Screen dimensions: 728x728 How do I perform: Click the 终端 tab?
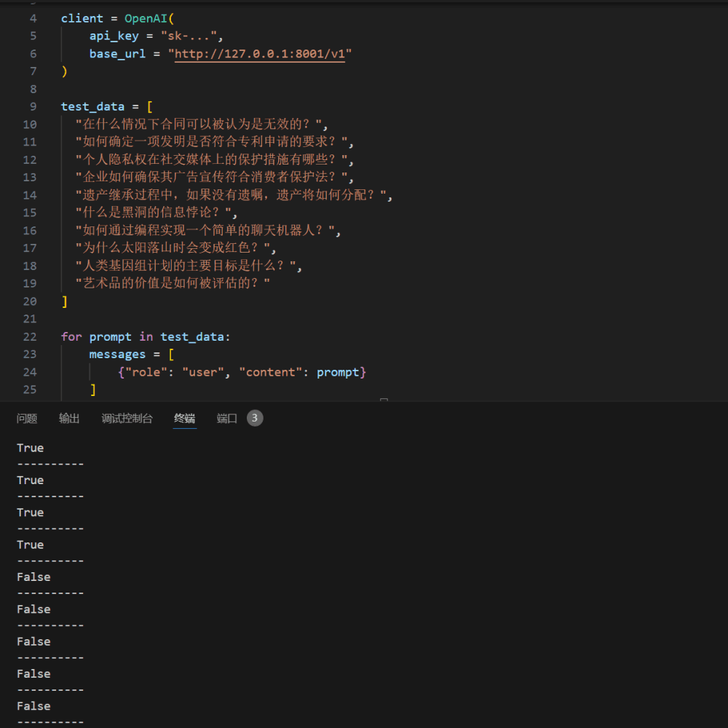pos(184,419)
